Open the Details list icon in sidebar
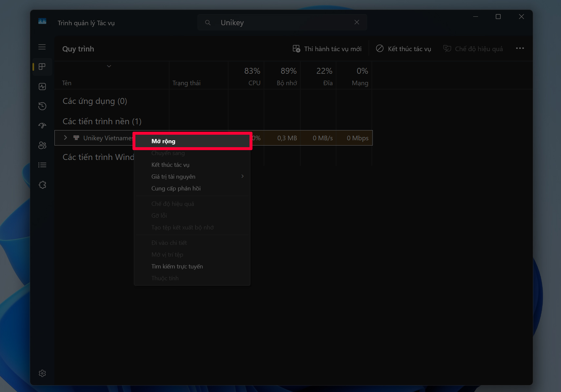 click(x=42, y=165)
